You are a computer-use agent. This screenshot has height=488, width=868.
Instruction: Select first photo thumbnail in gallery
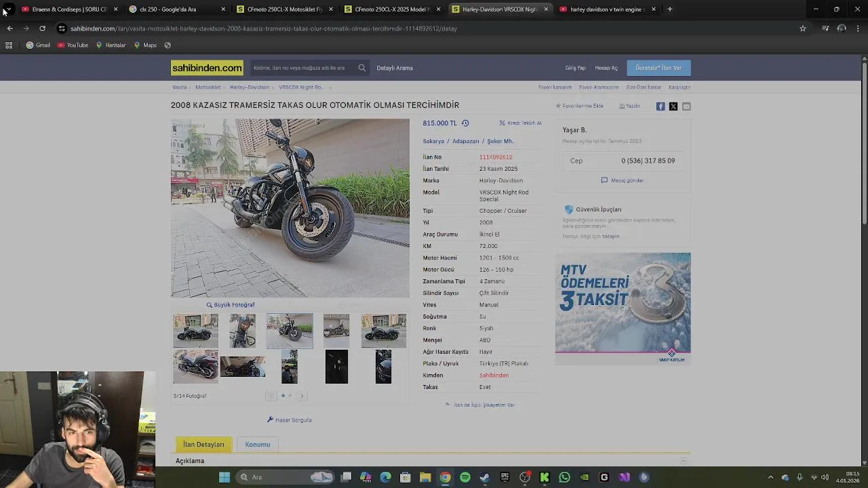click(195, 331)
